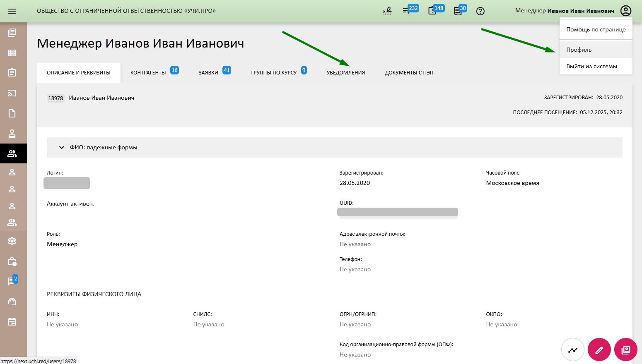642x364 pixels.
Task: Click the alert clipboard icon with badge 148
Action: [432, 11]
